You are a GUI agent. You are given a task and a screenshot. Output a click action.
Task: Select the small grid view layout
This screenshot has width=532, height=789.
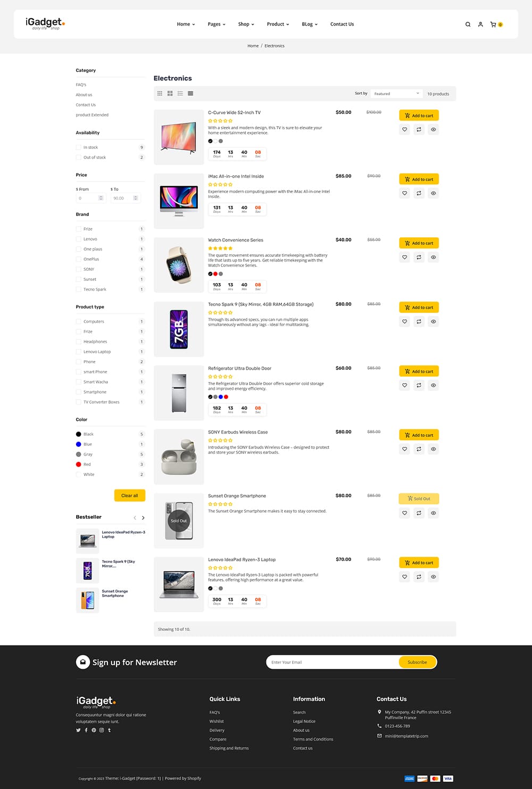pyautogui.click(x=160, y=94)
